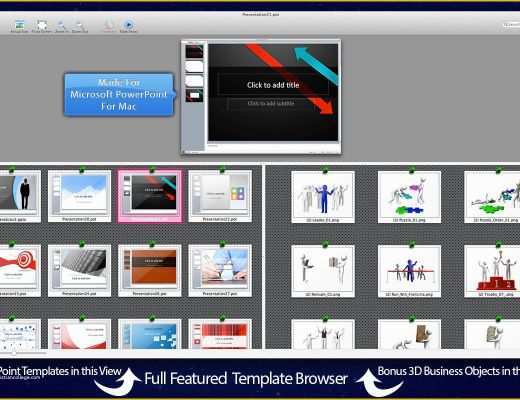Select the 3D puzzle object with lying figure
This screenshot has height=400, width=520.
[492, 197]
